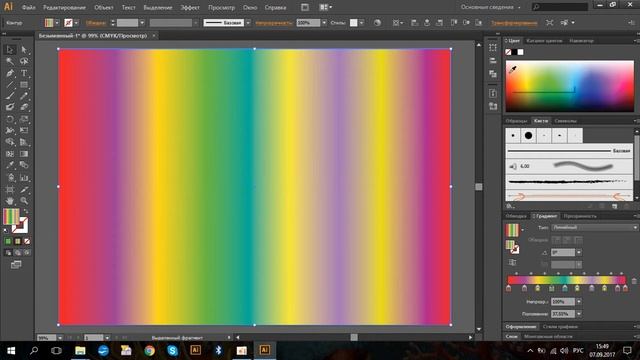Select the Artboard tool
This screenshot has width=640, height=360.
coord(10,190)
